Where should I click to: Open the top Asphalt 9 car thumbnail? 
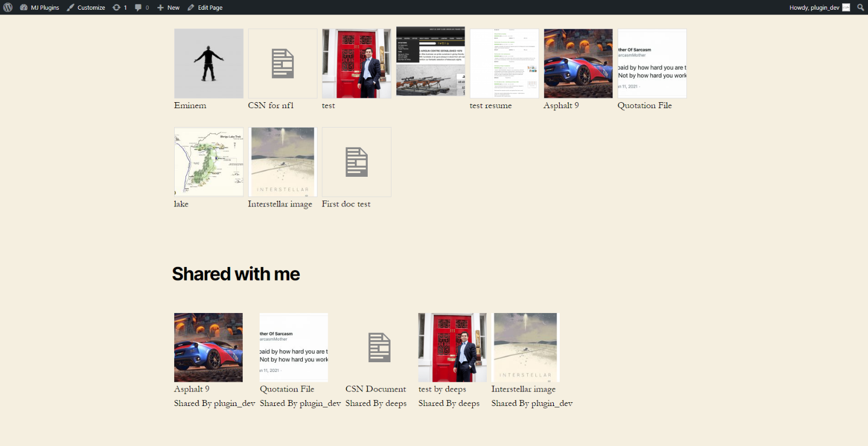tap(578, 63)
